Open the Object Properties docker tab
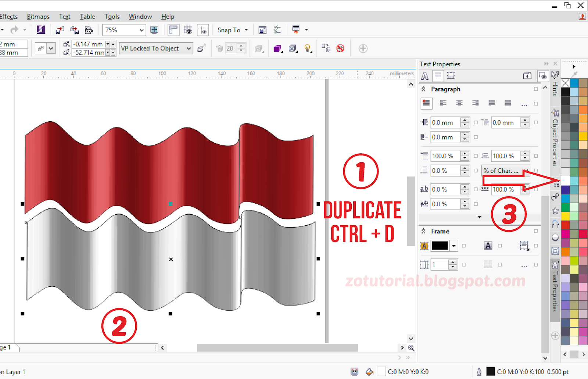This screenshot has height=379, width=588. [555, 138]
